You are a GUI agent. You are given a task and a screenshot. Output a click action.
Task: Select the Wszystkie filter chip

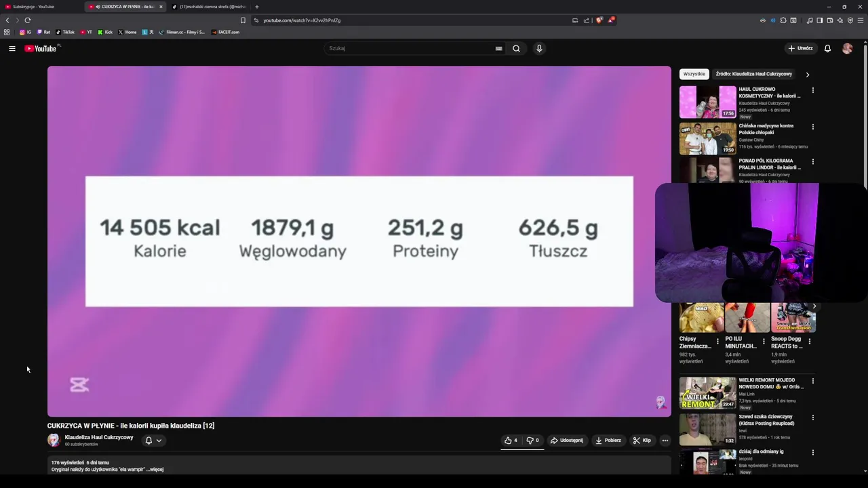(x=694, y=74)
